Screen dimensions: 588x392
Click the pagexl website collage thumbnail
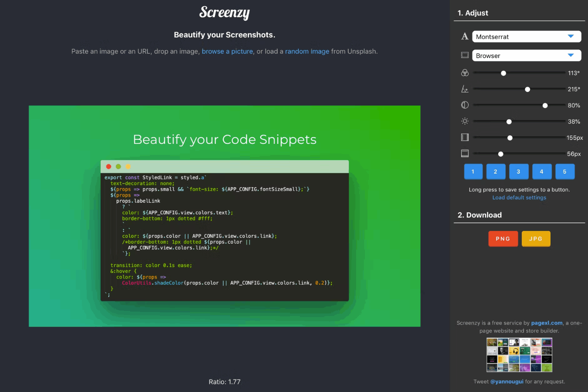pyautogui.click(x=519, y=355)
